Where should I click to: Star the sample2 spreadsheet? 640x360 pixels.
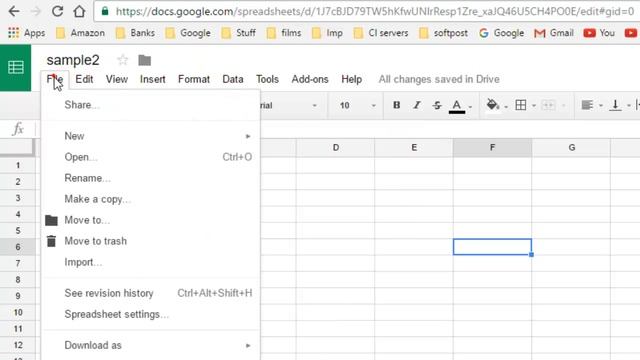click(x=122, y=60)
